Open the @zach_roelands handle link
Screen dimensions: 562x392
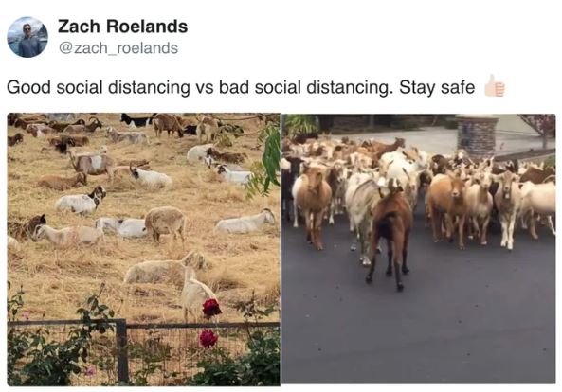pyautogui.click(x=118, y=48)
